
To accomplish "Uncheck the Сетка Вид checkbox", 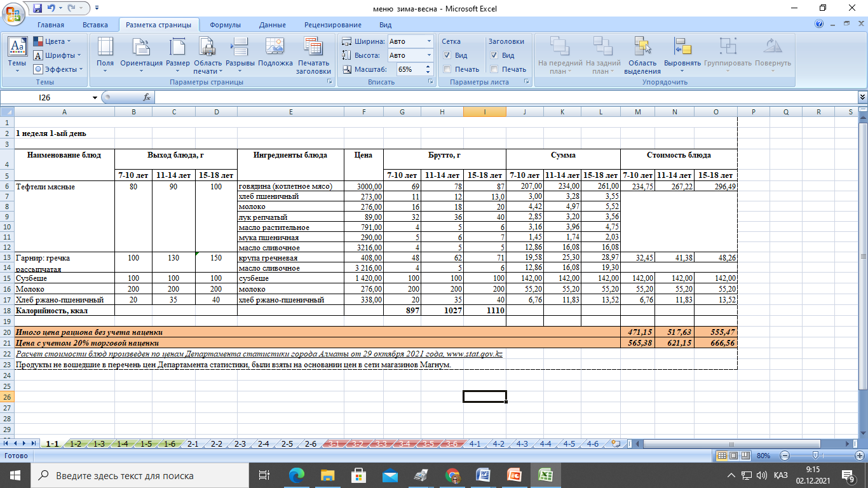I will [x=447, y=55].
